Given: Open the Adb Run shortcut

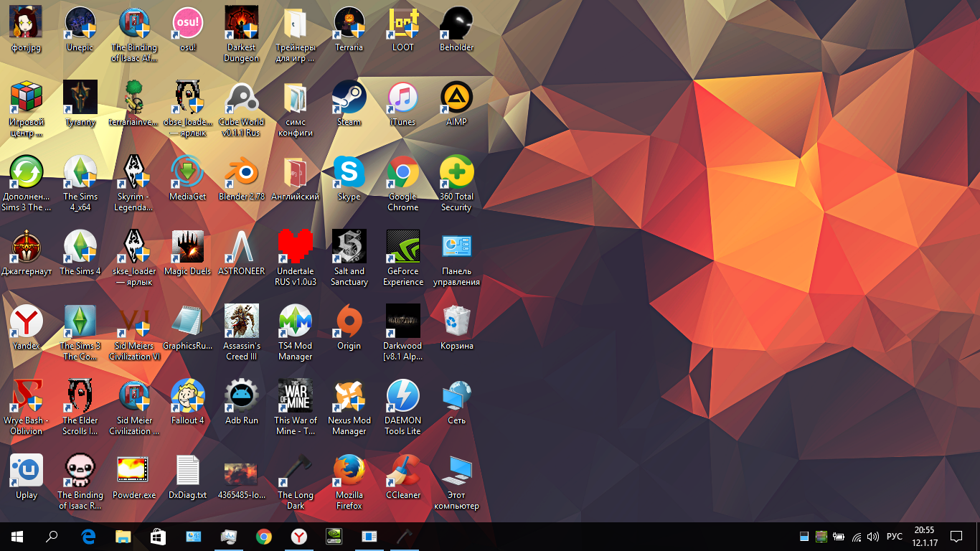Looking at the screenshot, I should pyautogui.click(x=242, y=396).
